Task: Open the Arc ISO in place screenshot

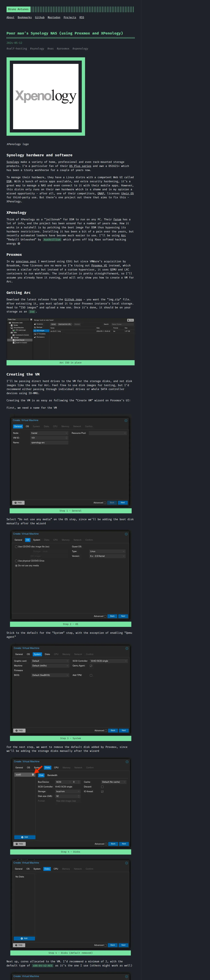Action: (x=70, y=339)
